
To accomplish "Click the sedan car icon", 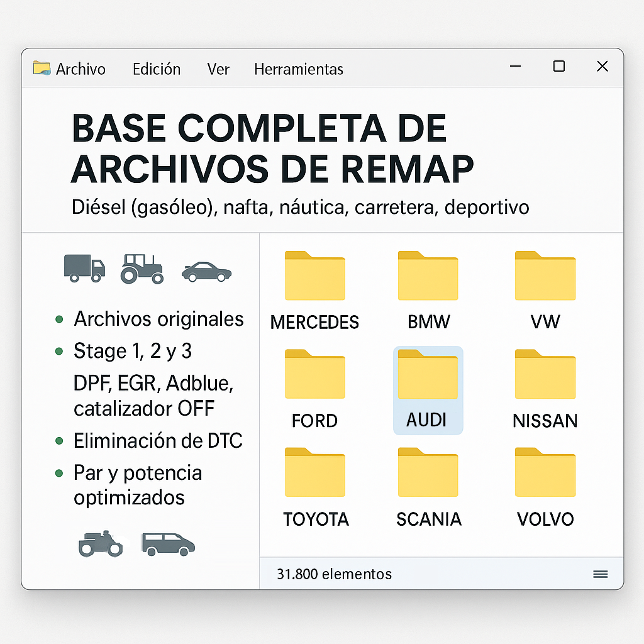I will [x=206, y=272].
